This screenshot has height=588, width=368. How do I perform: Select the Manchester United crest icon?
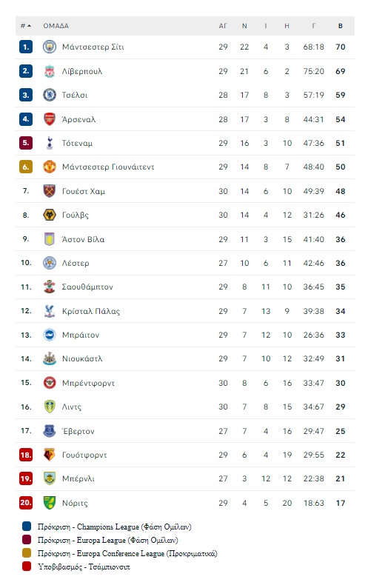(50, 167)
